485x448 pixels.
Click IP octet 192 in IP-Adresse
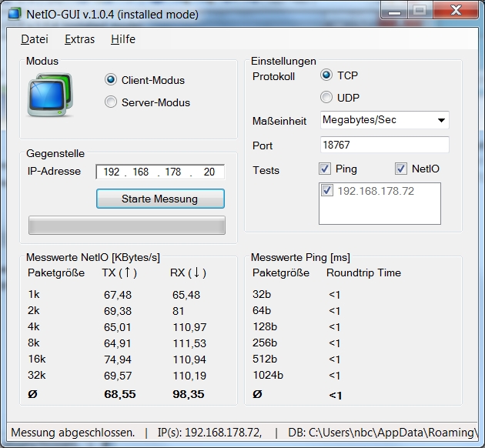[x=112, y=172]
